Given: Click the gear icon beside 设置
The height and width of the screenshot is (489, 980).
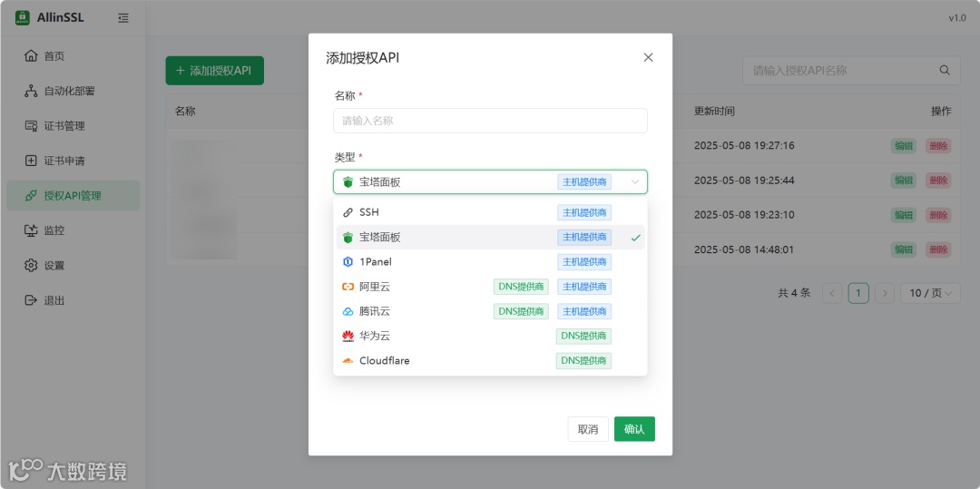Looking at the screenshot, I should point(31,266).
